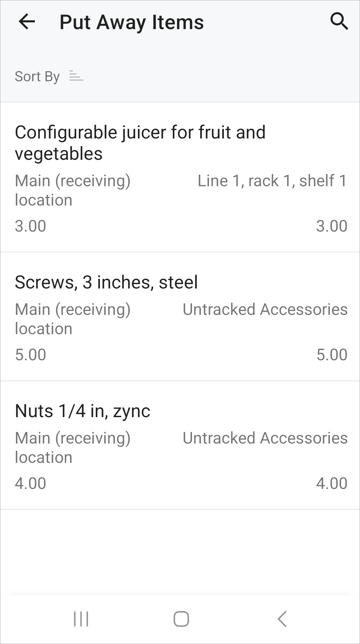Select the Configurable juicer item
360x644 pixels.
point(180,177)
